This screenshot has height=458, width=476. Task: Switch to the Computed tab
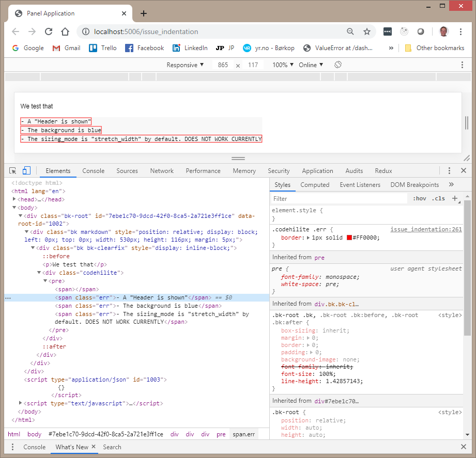(315, 184)
